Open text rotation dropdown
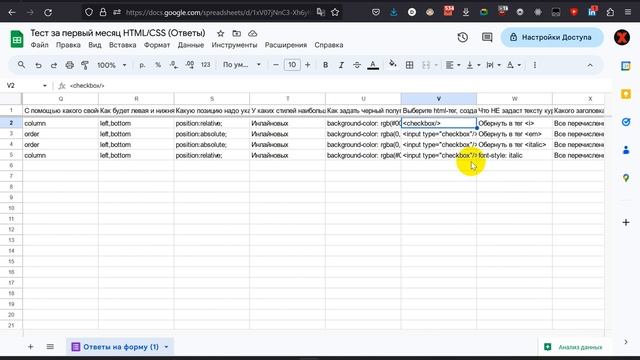Screen dimensions: 640x360 [x=513, y=65]
